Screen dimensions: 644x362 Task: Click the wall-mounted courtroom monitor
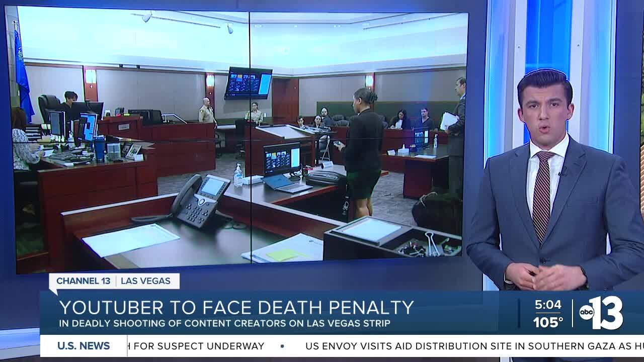coord(248,83)
